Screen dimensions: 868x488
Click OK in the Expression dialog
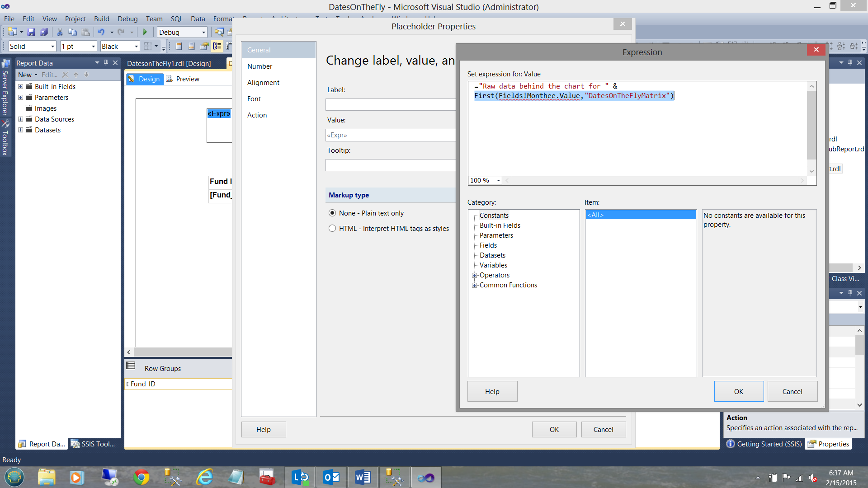[738, 391]
